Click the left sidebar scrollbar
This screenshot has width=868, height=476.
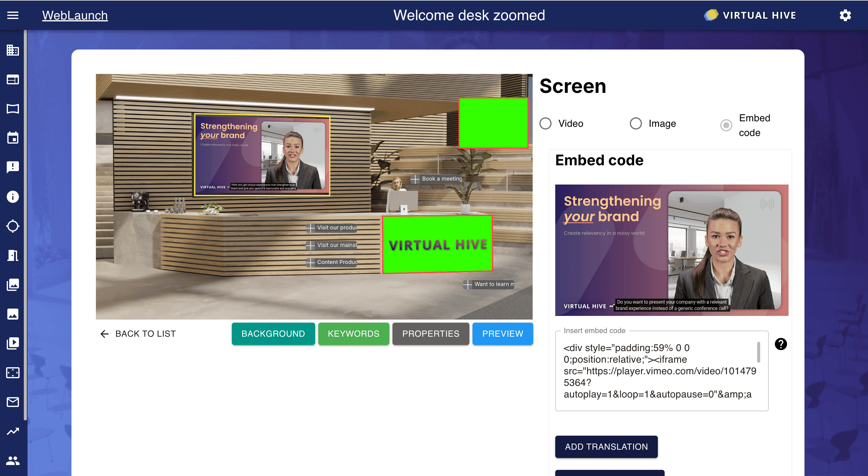tap(25, 225)
